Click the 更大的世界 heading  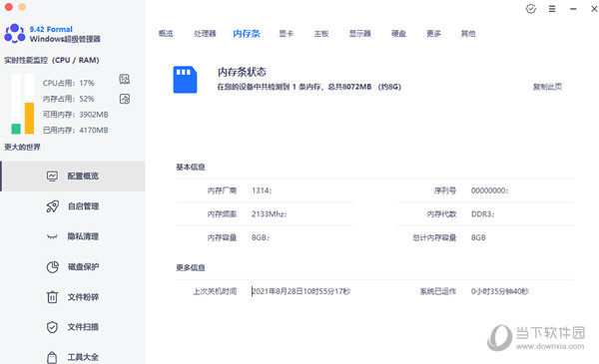point(22,147)
